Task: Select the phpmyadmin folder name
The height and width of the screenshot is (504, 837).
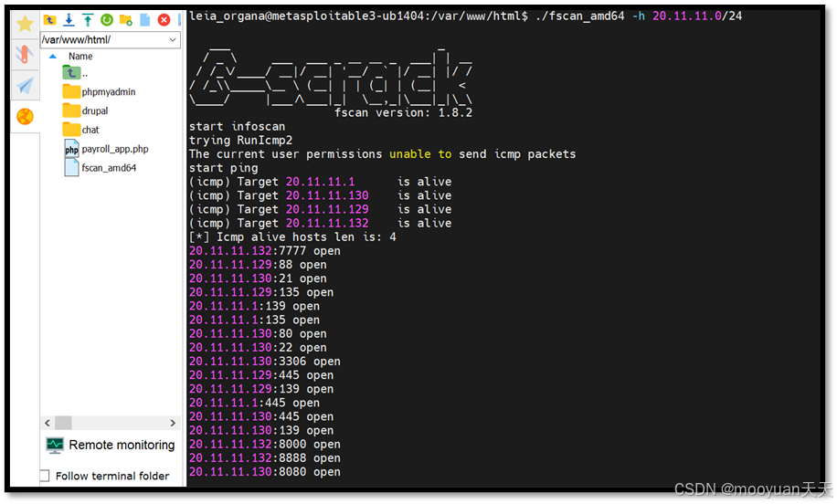Action: [109, 91]
